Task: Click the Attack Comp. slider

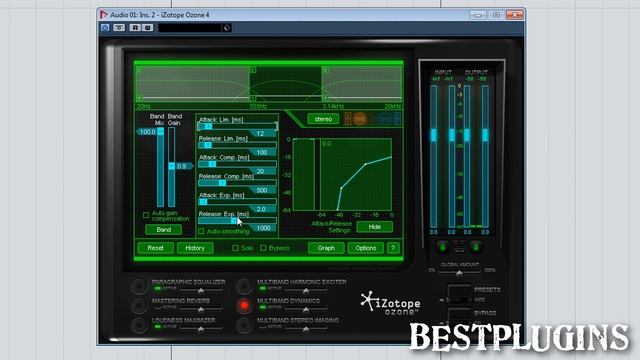Action: pyautogui.click(x=237, y=164)
